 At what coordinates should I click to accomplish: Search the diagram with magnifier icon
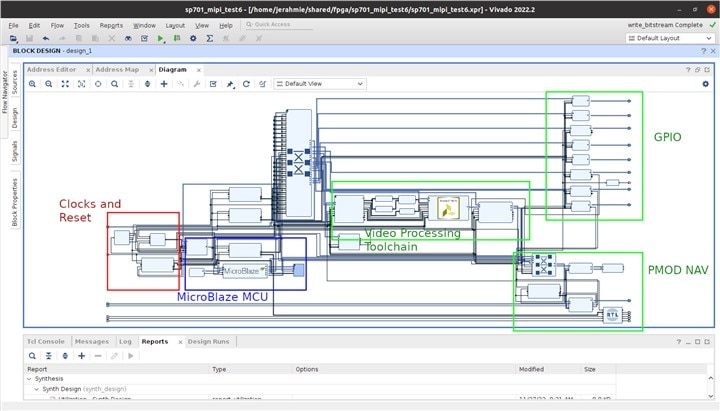pos(114,84)
